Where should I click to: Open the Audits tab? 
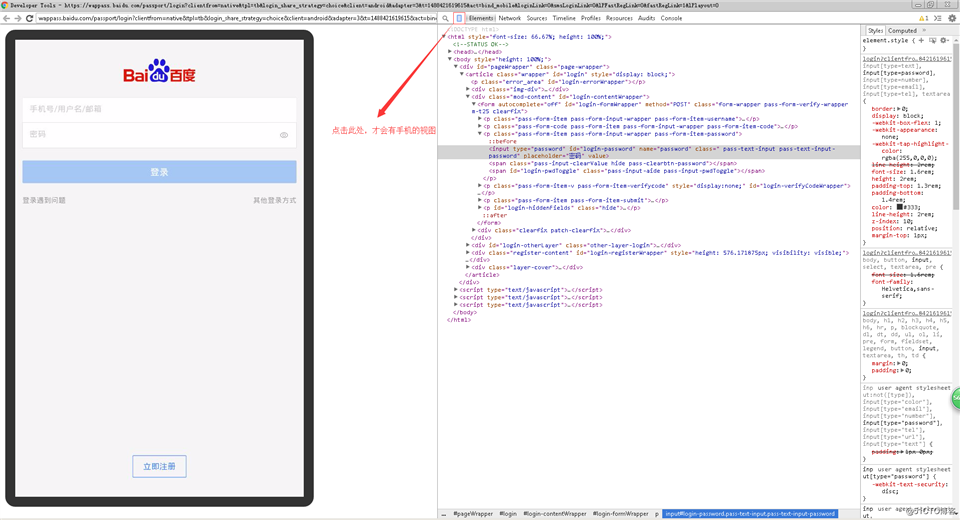(x=647, y=18)
